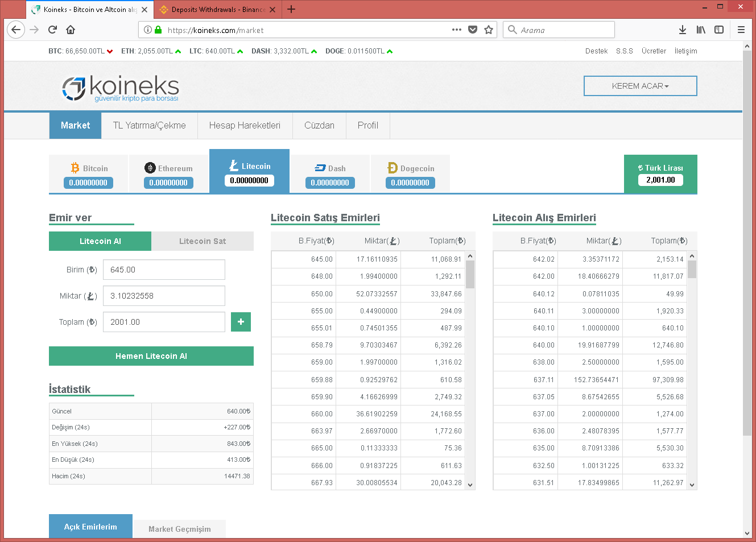Save page to Pocket icon
Viewport: 756px width, 542px height.
point(473,30)
